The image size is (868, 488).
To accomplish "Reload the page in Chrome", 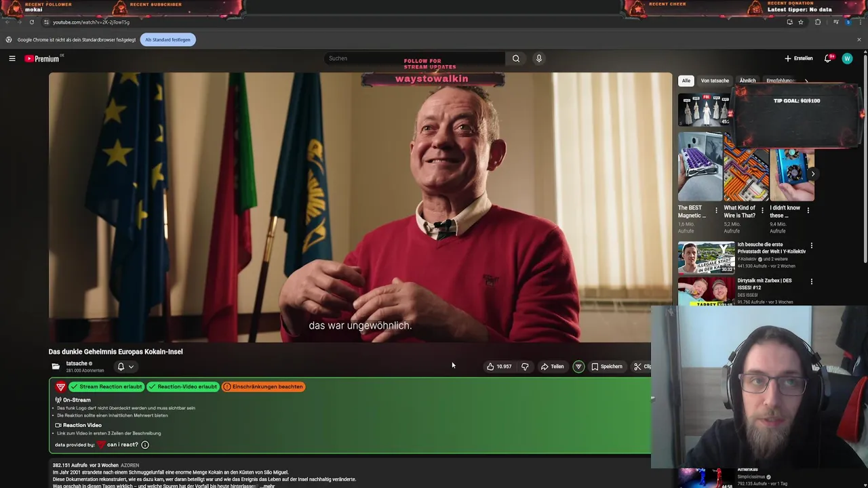I will click(31, 22).
